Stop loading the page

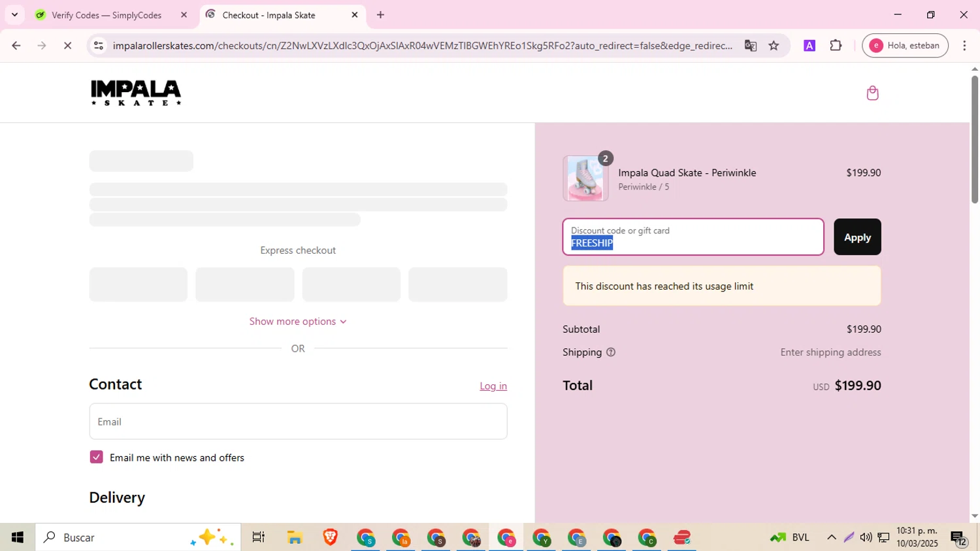(67, 46)
